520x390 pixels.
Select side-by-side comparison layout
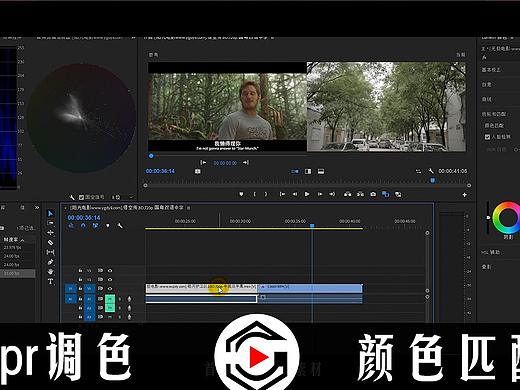pos(295,171)
